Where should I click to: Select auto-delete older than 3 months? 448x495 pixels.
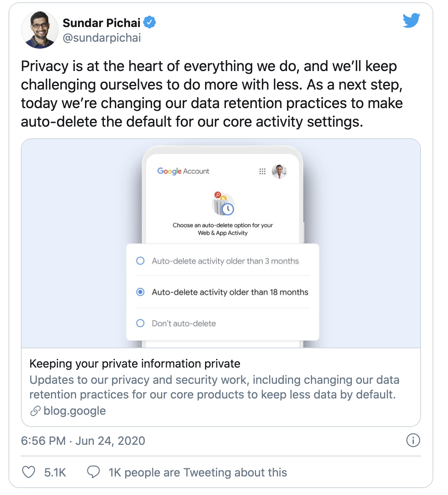141,261
